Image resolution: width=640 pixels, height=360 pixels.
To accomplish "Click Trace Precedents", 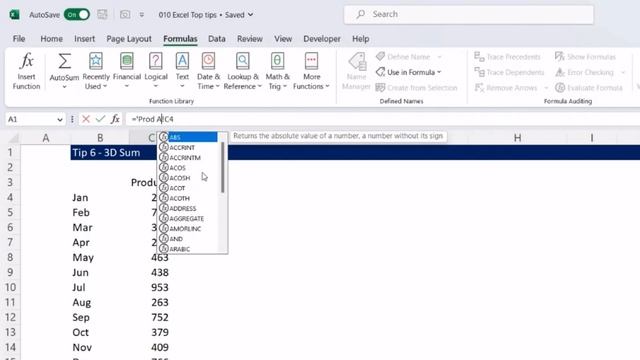I will pyautogui.click(x=507, y=57).
